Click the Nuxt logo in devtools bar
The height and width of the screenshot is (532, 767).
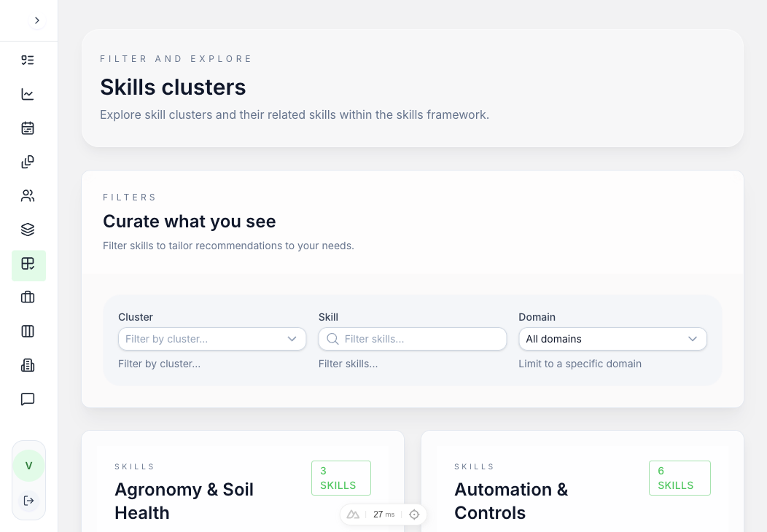pyautogui.click(x=353, y=515)
